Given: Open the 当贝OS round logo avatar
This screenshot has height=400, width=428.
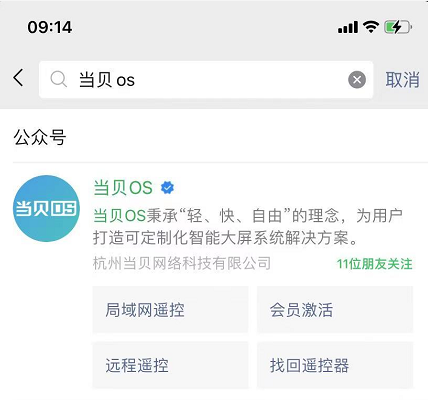Looking at the screenshot, I should point(46,209).
